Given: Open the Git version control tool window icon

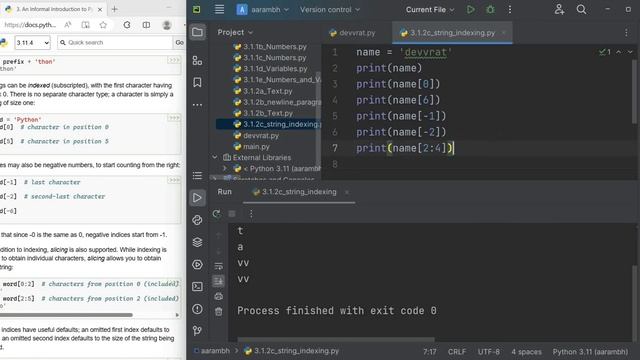Looking at the screenshot, I should tap(197, 331).
